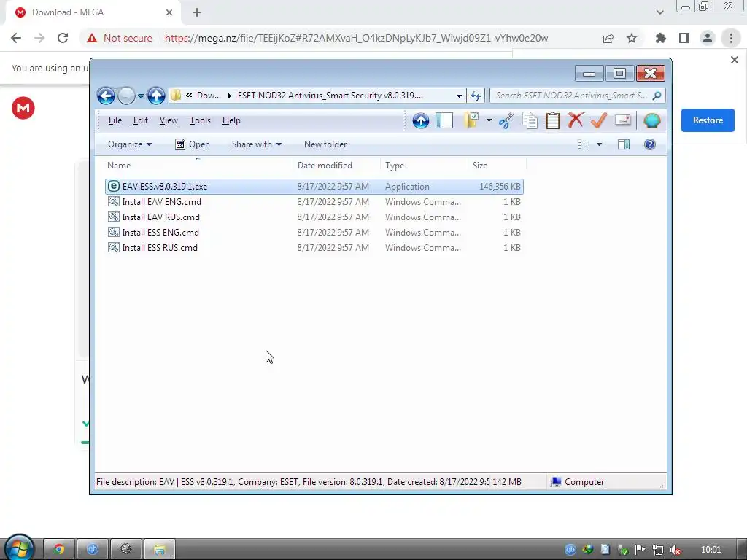
Task: Click the muted volume tray icon
Action: coord(675,550)
